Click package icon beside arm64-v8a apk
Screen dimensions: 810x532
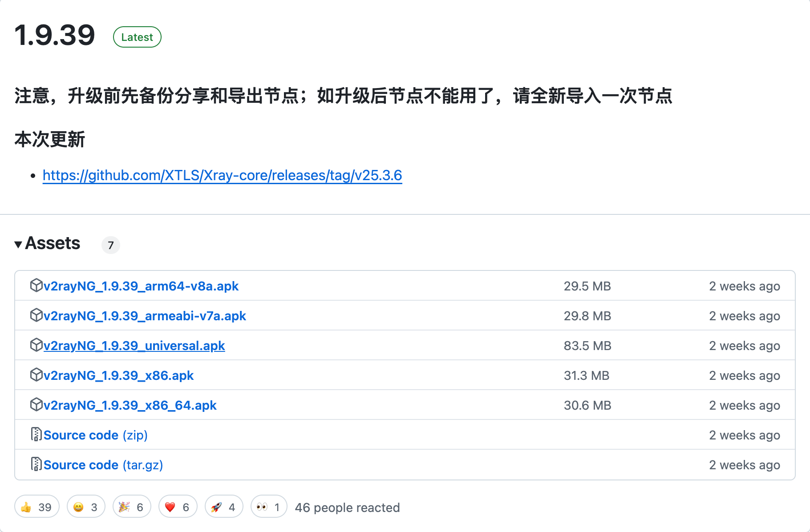pos(36,285)
